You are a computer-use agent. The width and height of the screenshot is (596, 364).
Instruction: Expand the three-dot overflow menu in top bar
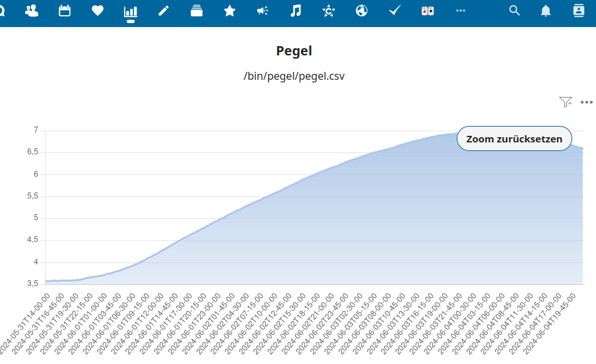coord(461,11)
